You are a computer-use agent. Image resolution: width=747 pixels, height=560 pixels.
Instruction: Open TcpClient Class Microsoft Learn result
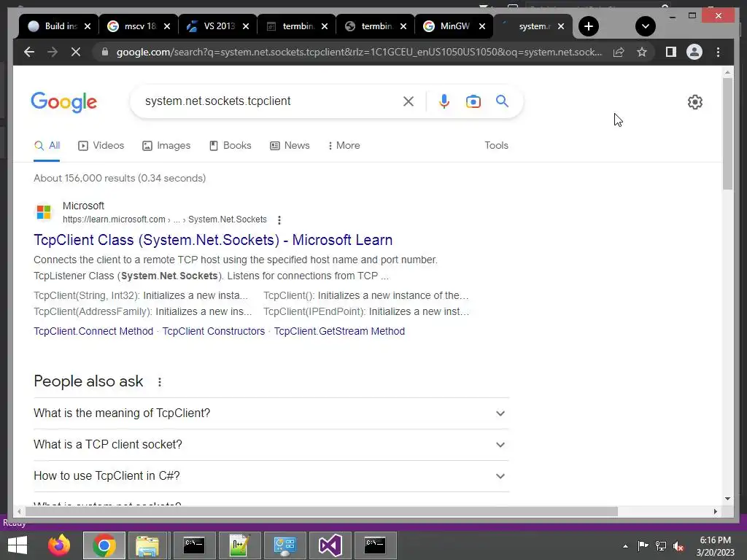click(x=213, y=240)
